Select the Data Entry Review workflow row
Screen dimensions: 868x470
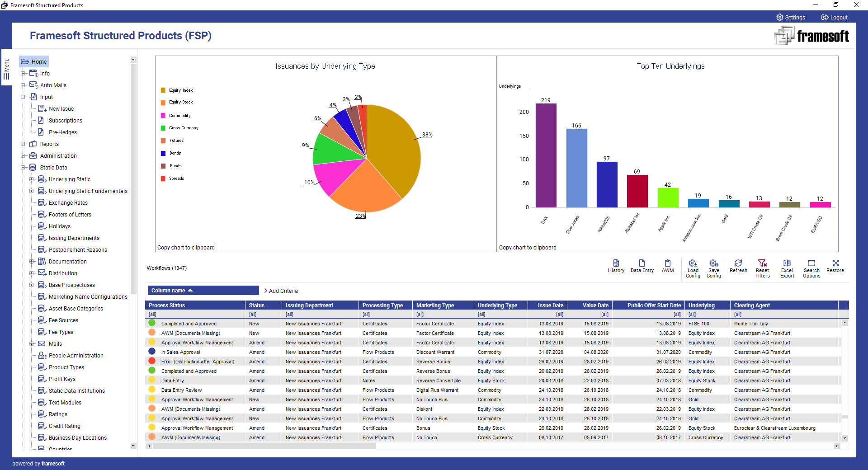(493, 390)
